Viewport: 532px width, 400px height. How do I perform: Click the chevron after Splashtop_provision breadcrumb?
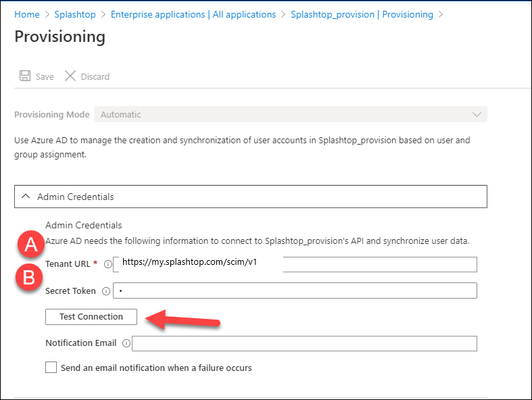441,15
